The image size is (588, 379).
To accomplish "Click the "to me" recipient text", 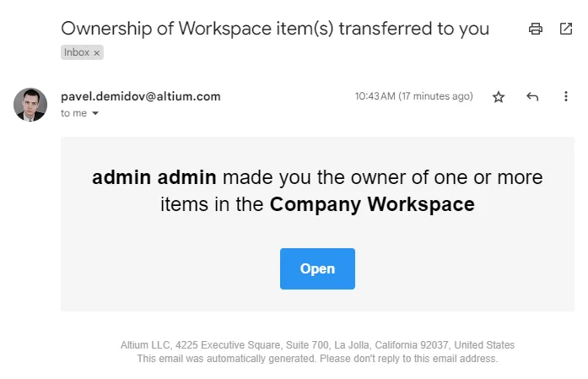I will click(73, 113).
